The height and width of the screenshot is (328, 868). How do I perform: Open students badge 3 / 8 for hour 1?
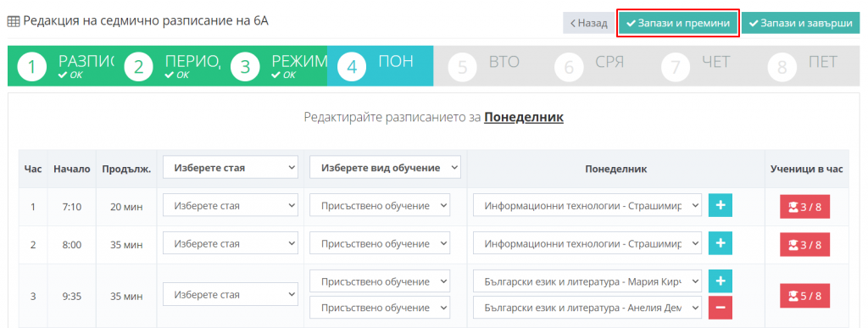(805, 207)
